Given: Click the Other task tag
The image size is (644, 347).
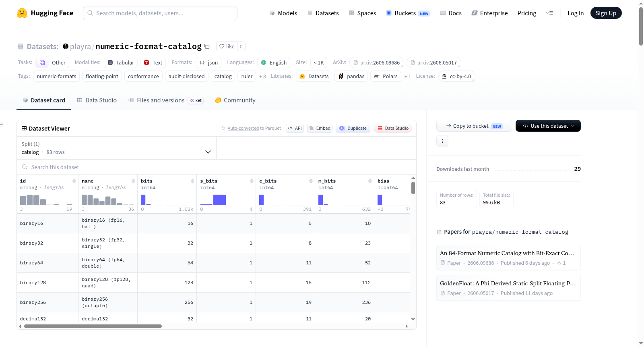Looking at the screenshot, I should pos(52,62).
